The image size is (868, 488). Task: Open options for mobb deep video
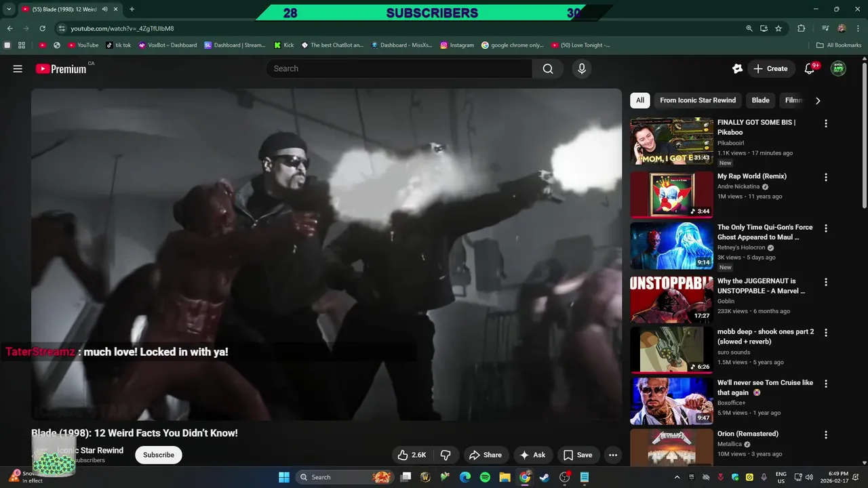coord(826,333)
